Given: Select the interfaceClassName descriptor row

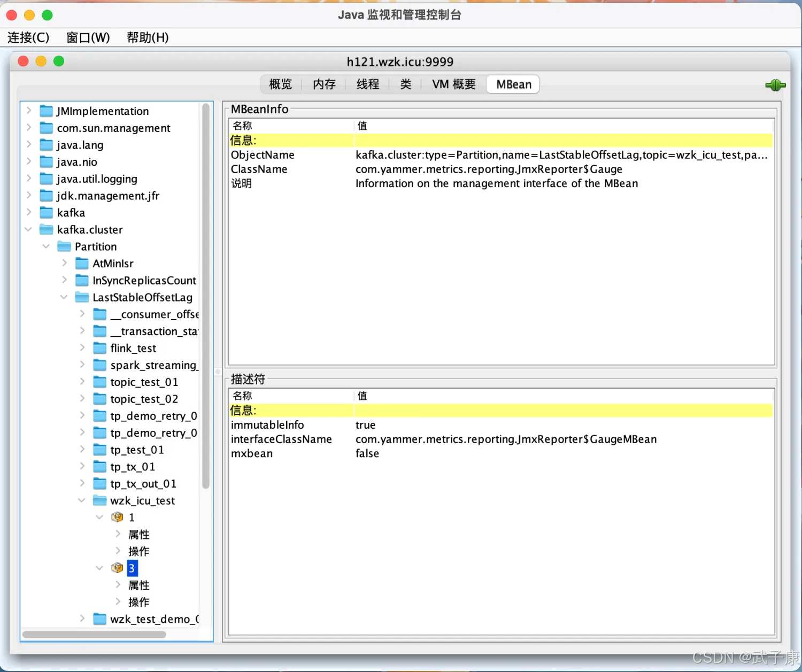Looking at the screenshot, I should 501,439.
